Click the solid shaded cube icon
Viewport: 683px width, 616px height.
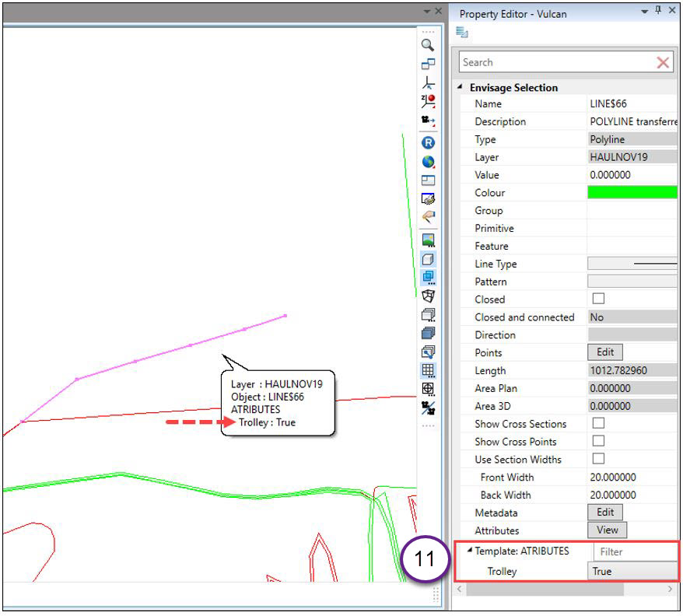tap(428, 333)
